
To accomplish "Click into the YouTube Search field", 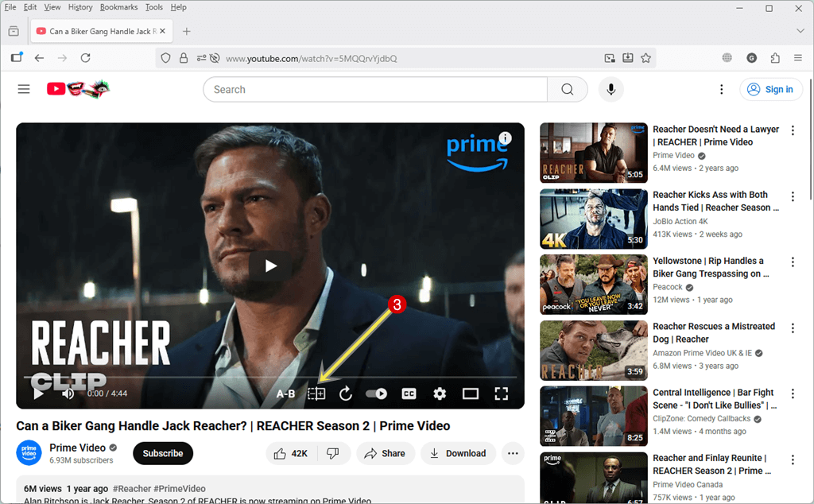I will pos(376,89).
